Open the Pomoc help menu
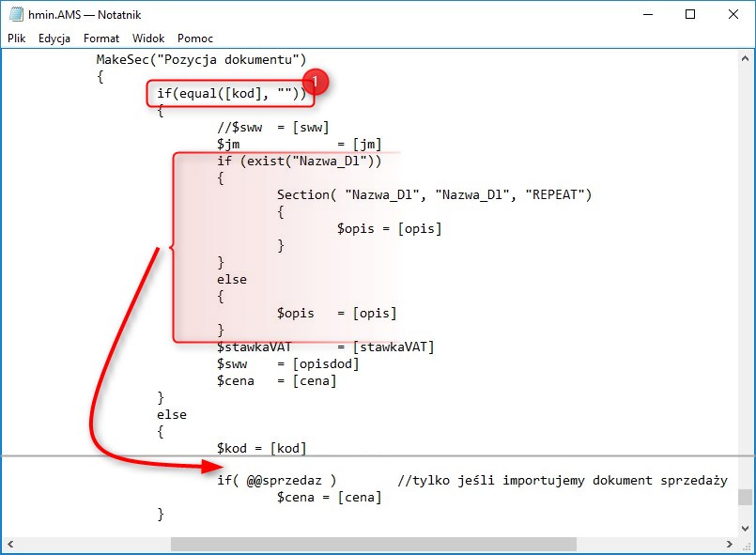This screenshot has width=756, height=555. [x=195, y=39]
